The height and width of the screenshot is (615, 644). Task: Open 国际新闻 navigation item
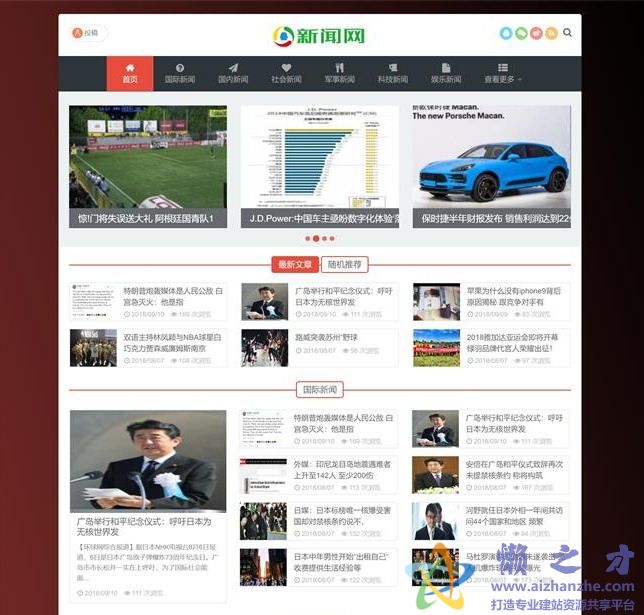click(x=180, y=74)
